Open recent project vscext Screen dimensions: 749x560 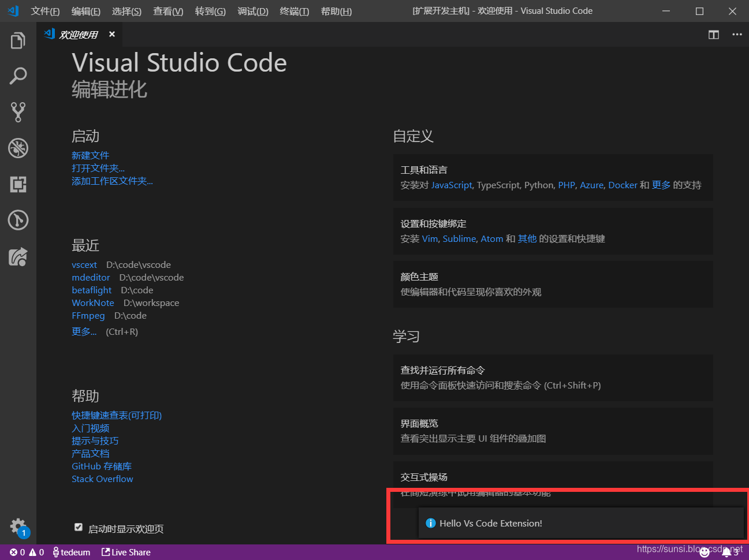(x=84, y=264)
